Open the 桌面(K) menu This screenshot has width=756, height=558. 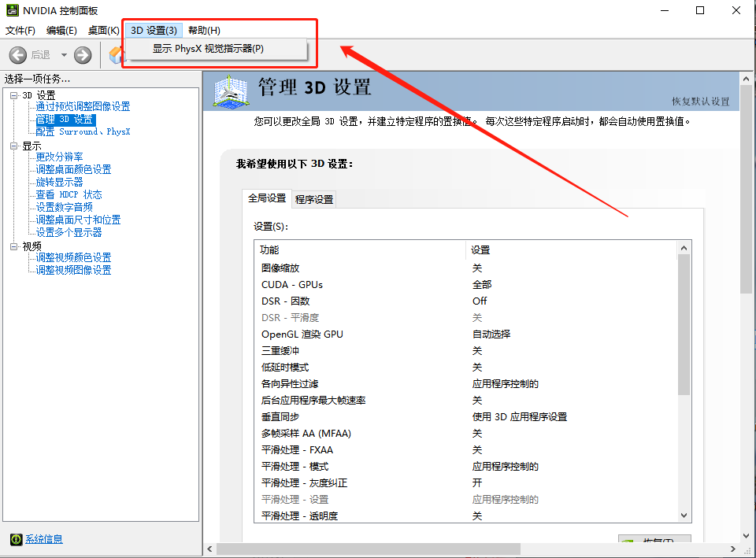click(x=103, y=31)
